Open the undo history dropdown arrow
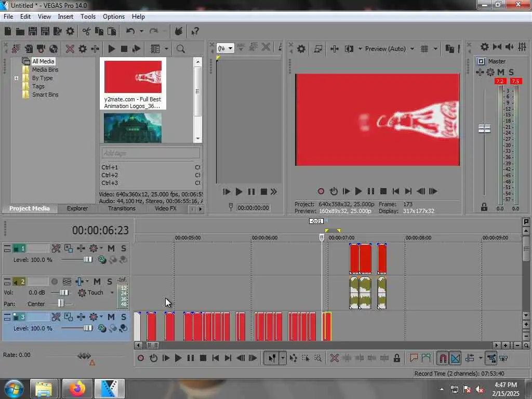The image size is (532, 399). (x=141, y=32)
